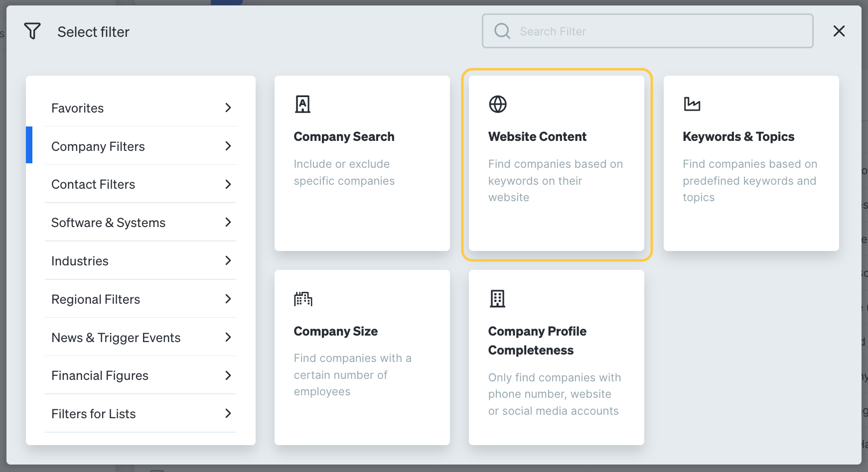Select the globe icon on Website Content card

coord(497,105)
